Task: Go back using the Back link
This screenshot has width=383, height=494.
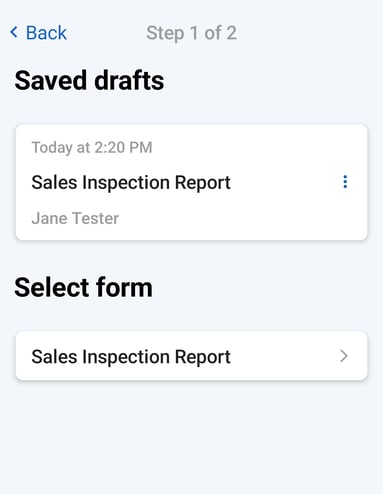Action: coord(38,33)
